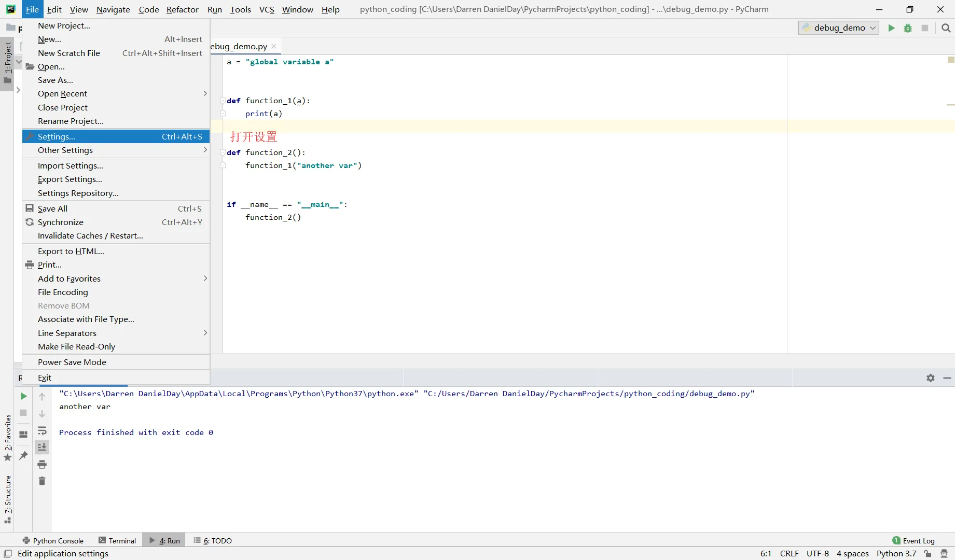Expand the Other Settings submenu
The image size is (955, 560).
click(116, 150)
